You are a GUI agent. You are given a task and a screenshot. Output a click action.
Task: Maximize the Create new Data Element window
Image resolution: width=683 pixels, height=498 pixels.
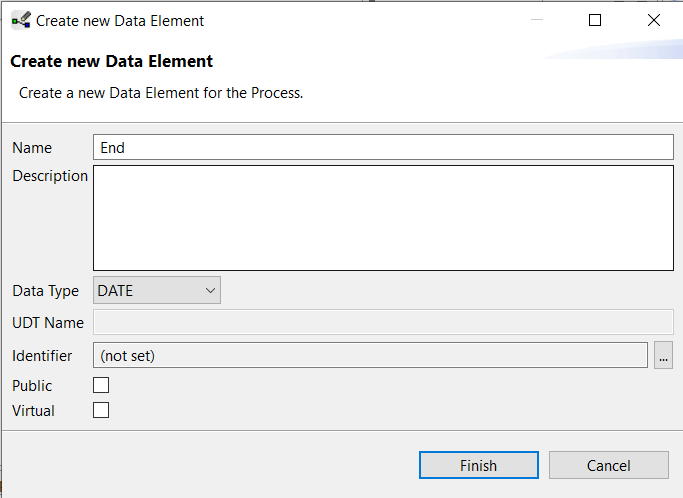(595, 20)
